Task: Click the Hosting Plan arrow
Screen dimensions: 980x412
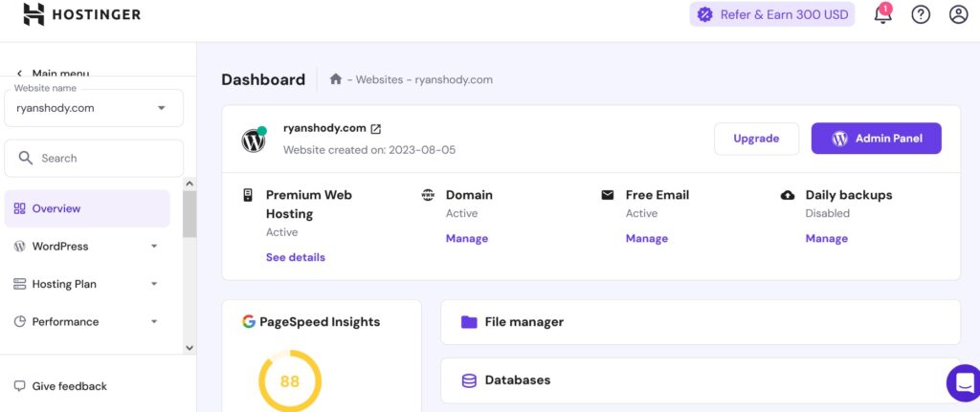Action: (x=154, y=284)
